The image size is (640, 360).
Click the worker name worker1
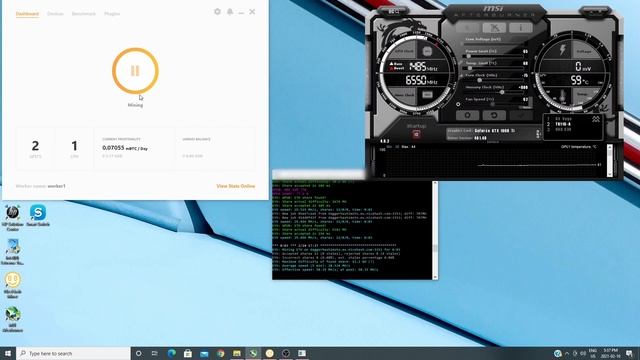coord(56,186)
